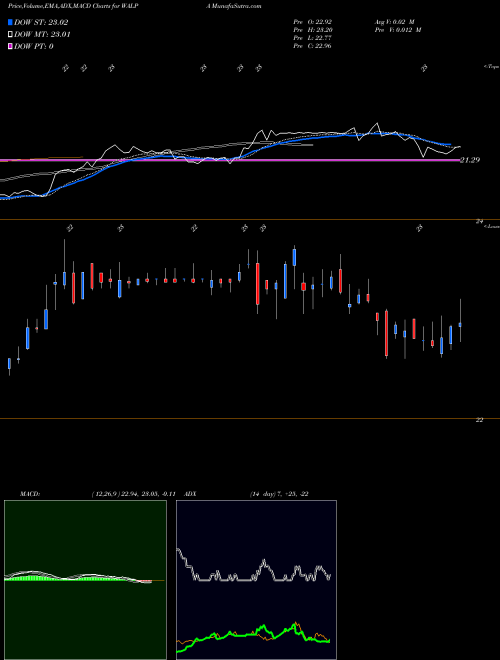The width and height of the screenshot is (500, 660).
Task: Open the green MACD histogram chart
Action: (85, 580)
